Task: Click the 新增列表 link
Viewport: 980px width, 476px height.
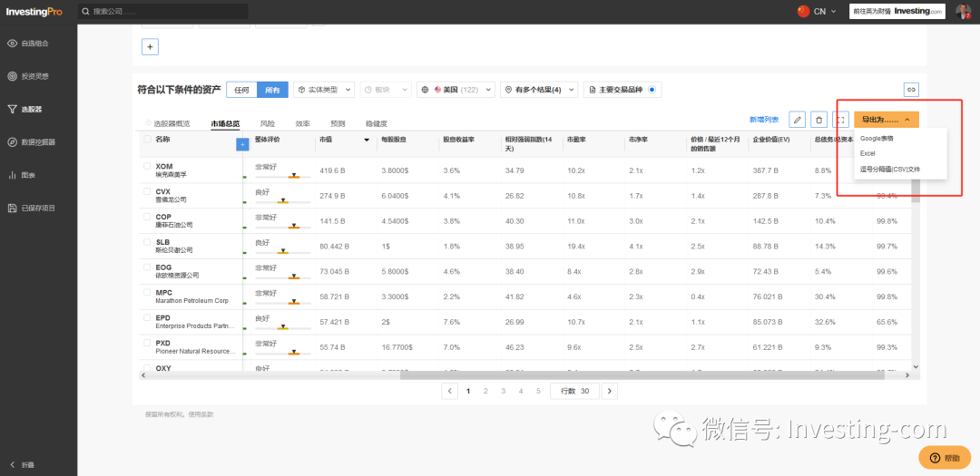Action: point(764,120)
